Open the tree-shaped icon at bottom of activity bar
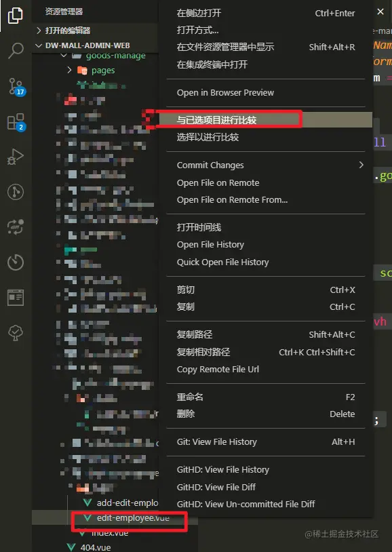Viewport: 392px width, 552px height. [16, 333]
